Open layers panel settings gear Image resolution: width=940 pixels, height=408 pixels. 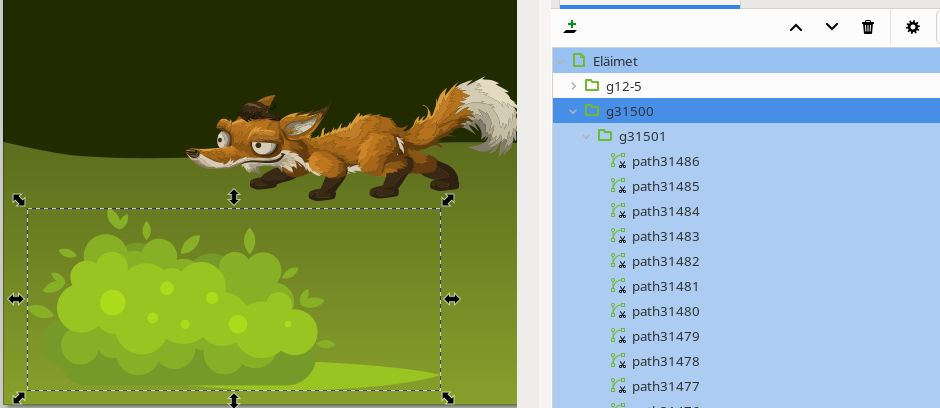(912, 27)
